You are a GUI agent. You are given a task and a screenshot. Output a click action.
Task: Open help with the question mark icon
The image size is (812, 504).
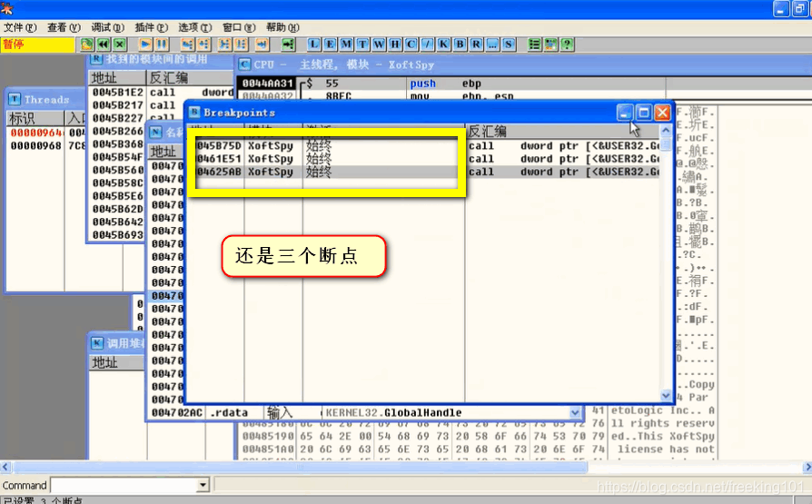click(x=567, y=44)
